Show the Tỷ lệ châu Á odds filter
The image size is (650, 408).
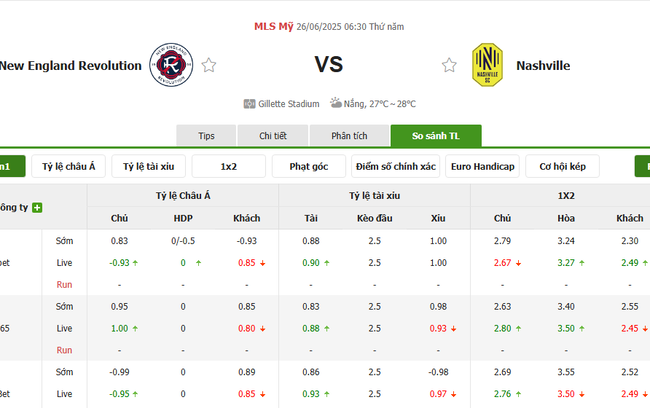point(69,166)
